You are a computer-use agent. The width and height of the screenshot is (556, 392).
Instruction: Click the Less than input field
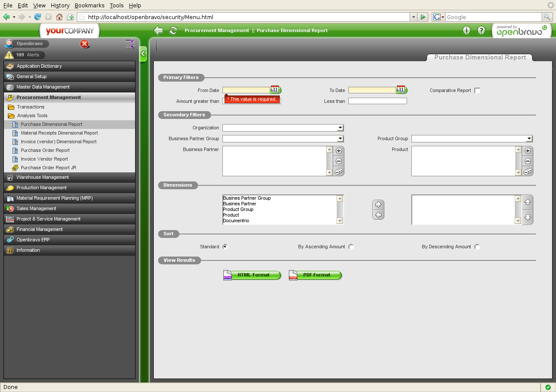point(377,101)
